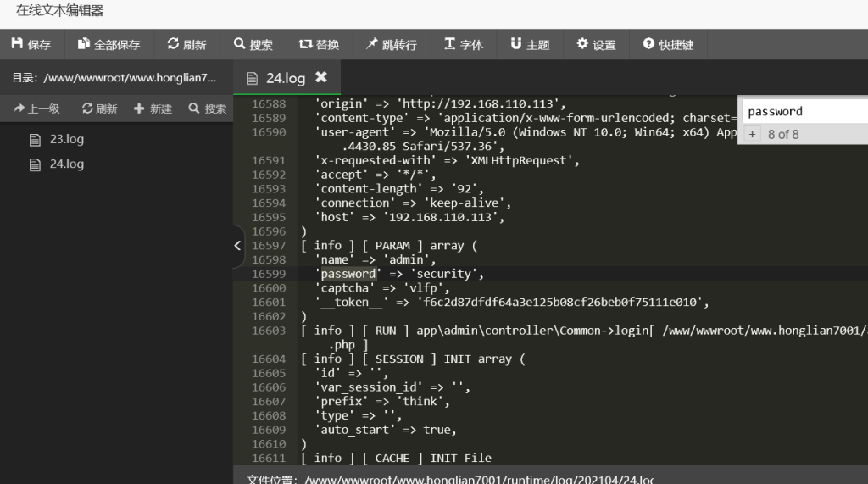Collapse the sidebar with the arrow handle
This screenshot has width=868, height=484.
[238, 246]
